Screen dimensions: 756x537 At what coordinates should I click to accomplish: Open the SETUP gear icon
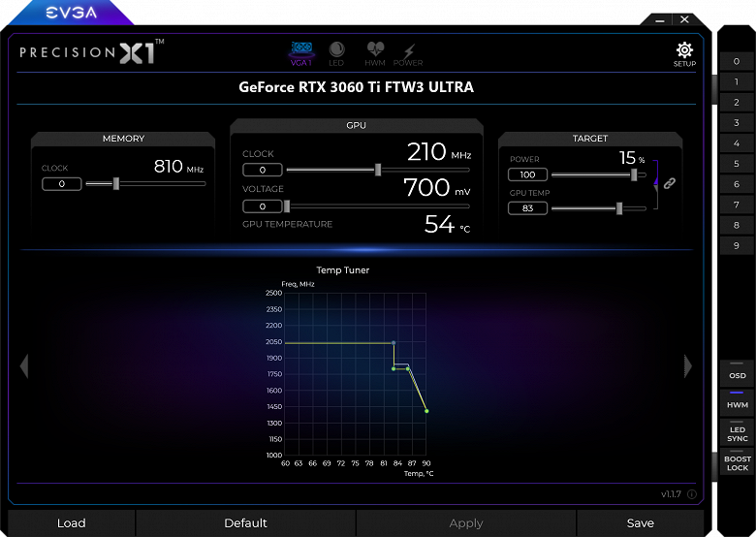coord(684,54)
